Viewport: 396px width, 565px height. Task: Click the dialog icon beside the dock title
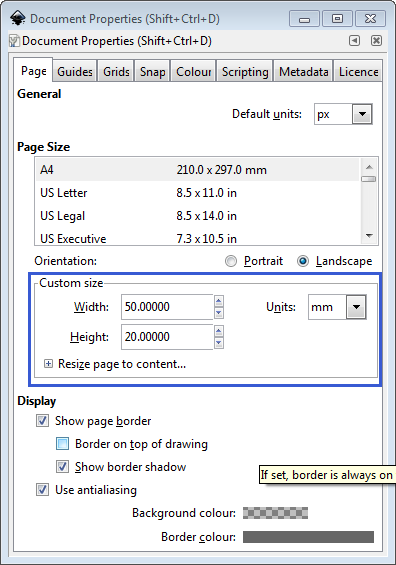(14, 41)
